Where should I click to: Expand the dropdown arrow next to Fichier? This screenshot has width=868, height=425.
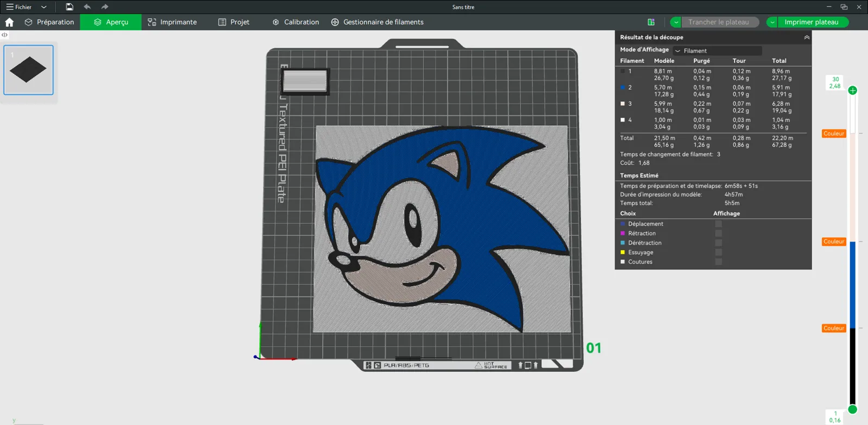click(44, 7)
